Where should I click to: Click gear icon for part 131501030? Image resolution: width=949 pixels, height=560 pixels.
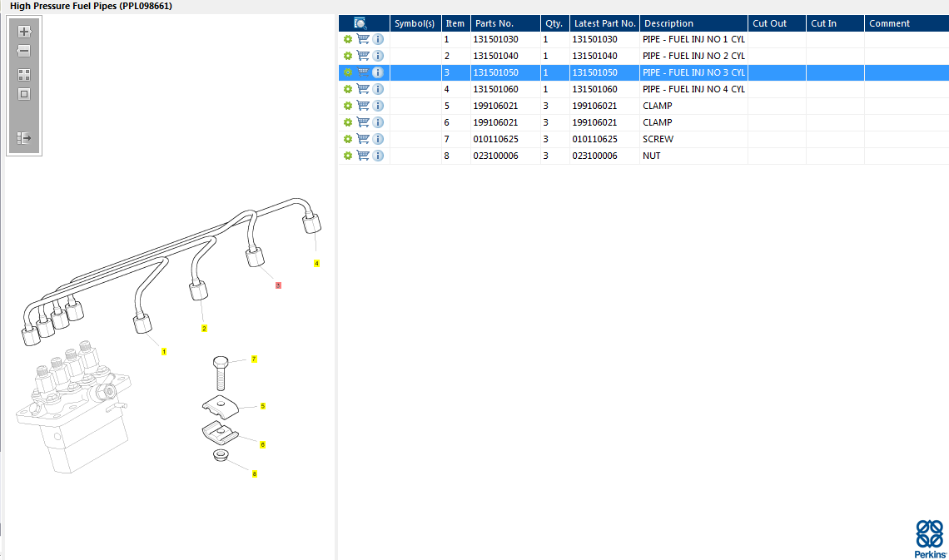click(348, 39)
